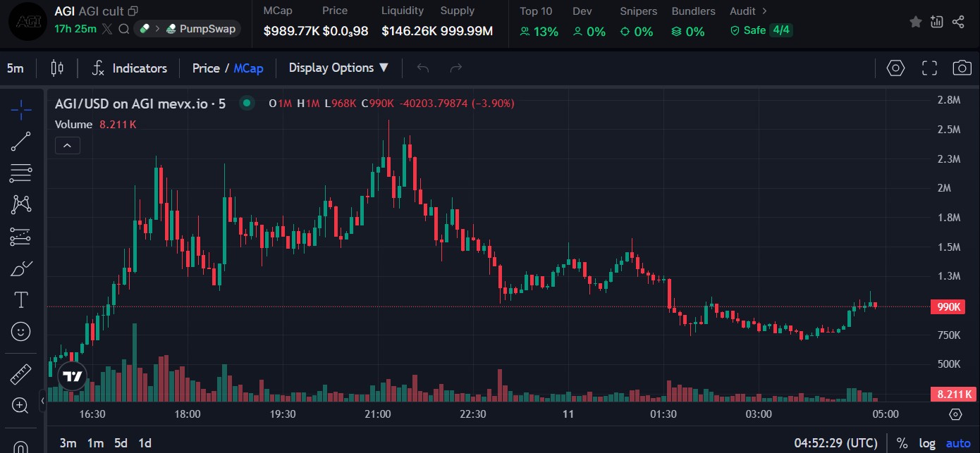The image size is (980, 453).
Task: Select the brush drawing tool
Action: [x=21, y=269]
